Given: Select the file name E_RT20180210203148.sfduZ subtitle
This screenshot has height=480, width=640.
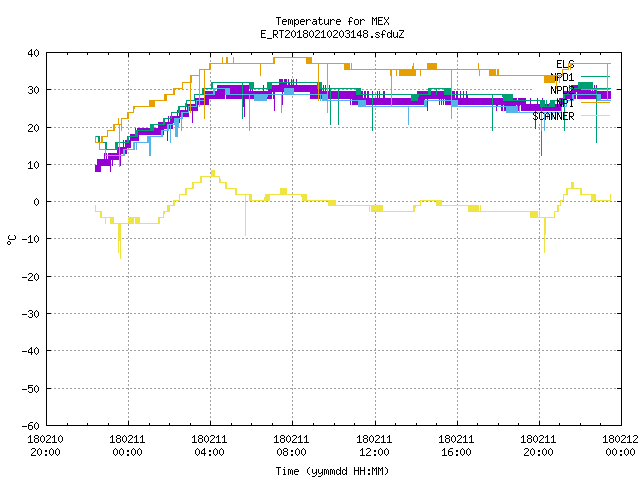Looking at the screenshot, I should point(332,34).
